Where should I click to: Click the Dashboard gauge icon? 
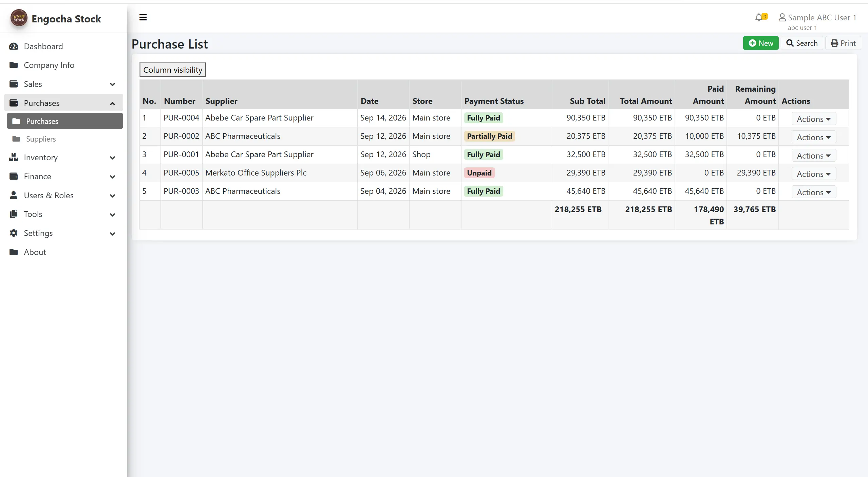[x=14, y=46]
